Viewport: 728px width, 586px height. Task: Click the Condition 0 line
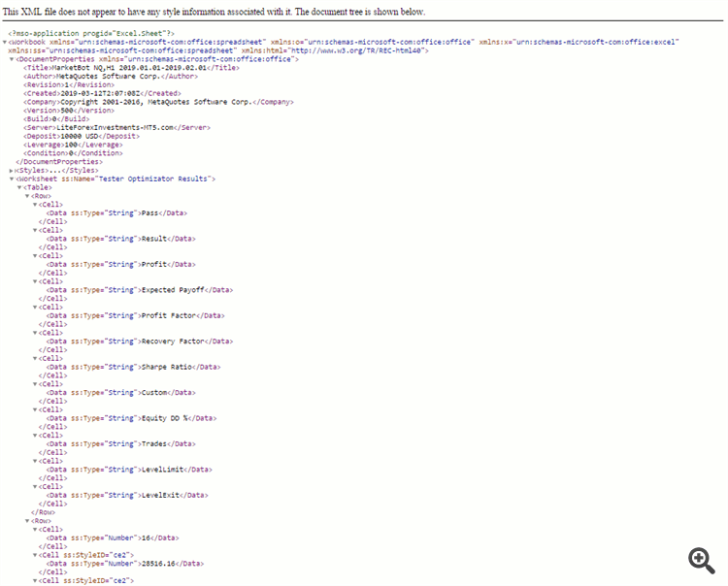tap(73, 153)
